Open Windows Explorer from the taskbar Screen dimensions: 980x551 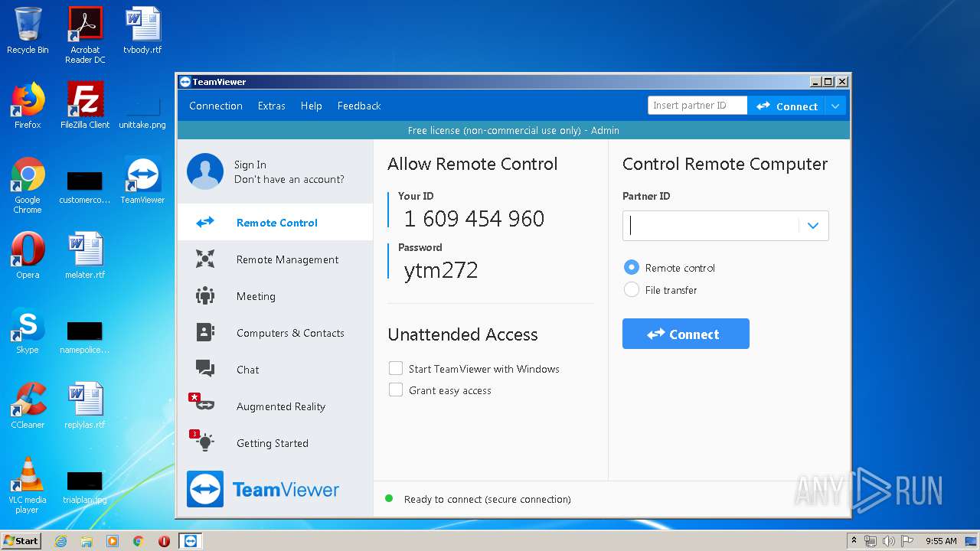click(87, 541)
